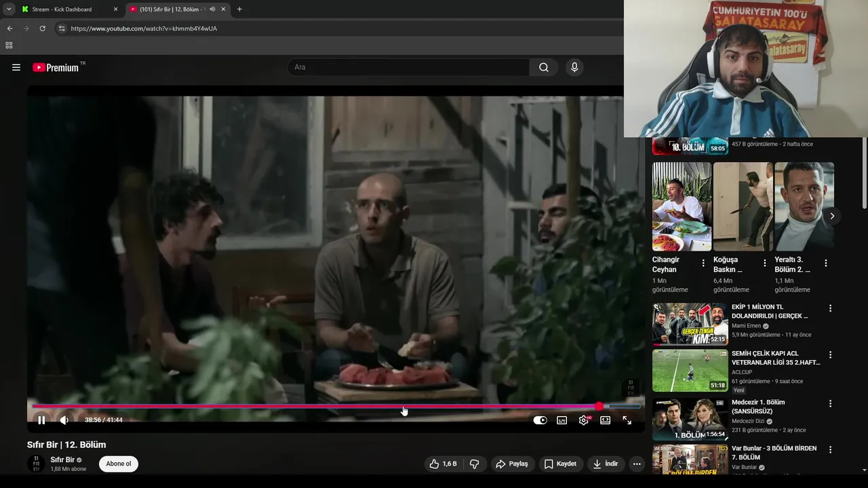Start voice search with the microphone
The width and height of the screenshot is (868, 488).
574,67
